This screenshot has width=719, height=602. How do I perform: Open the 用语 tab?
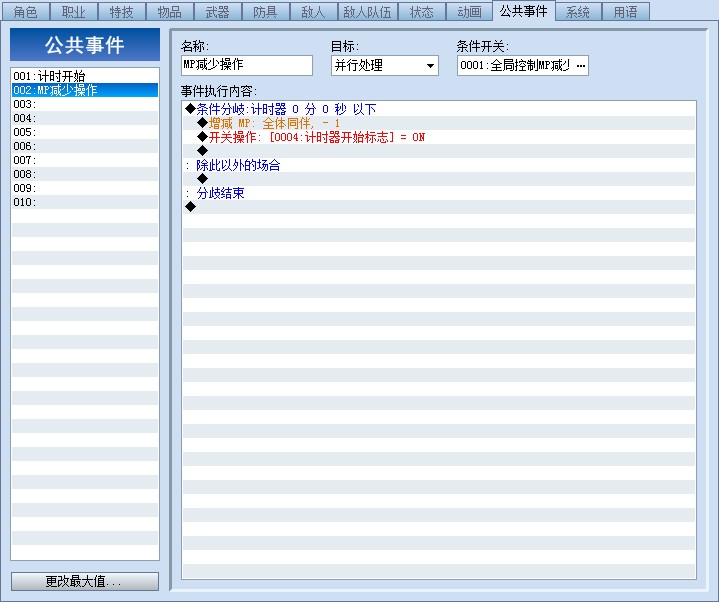(x=625, y=11)
